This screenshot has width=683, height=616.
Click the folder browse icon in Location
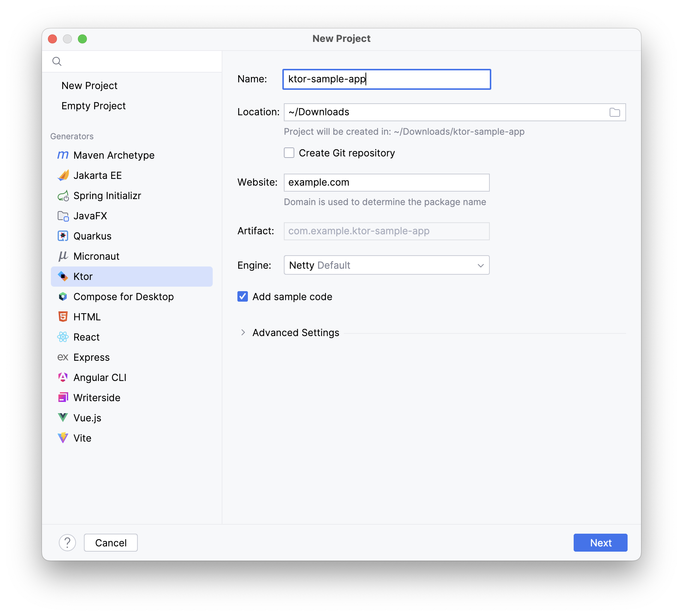[x=614, y=112]
